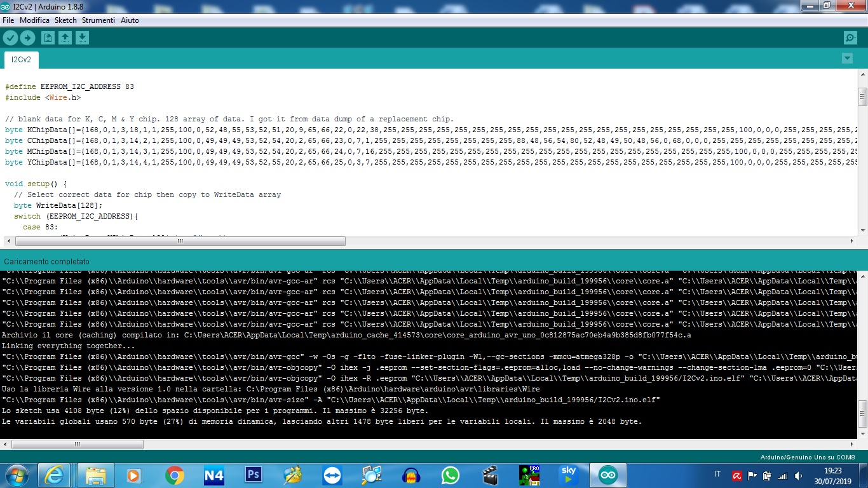Open TeamViewer from the taskbar
Screen dimensions: 868x488
[332, 475]
